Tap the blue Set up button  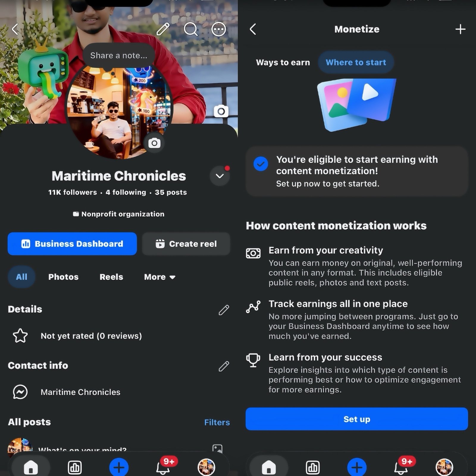pyautogui.click(x=357, y=419)
